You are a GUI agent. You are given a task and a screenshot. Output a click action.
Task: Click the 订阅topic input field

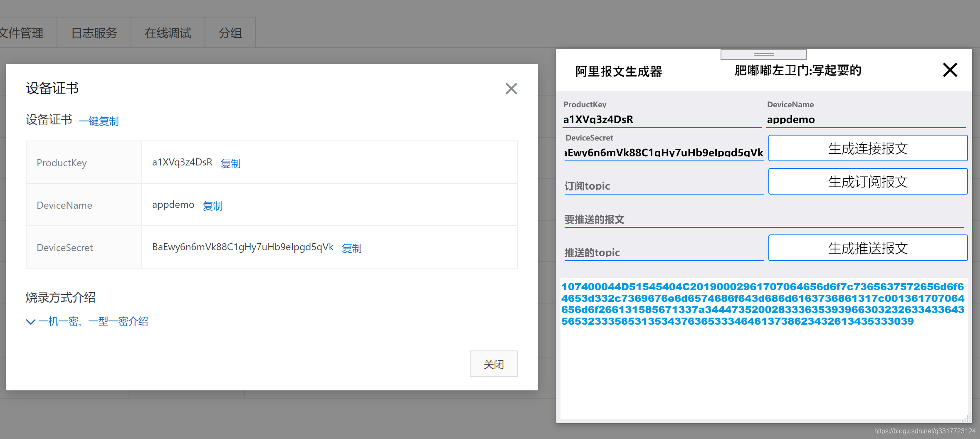[x=664, y=186]
